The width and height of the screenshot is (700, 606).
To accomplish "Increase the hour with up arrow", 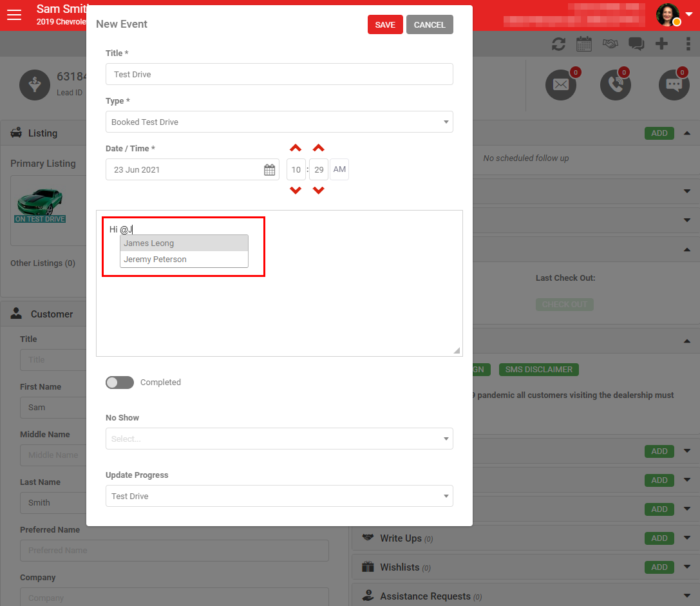I will point(296,148).
